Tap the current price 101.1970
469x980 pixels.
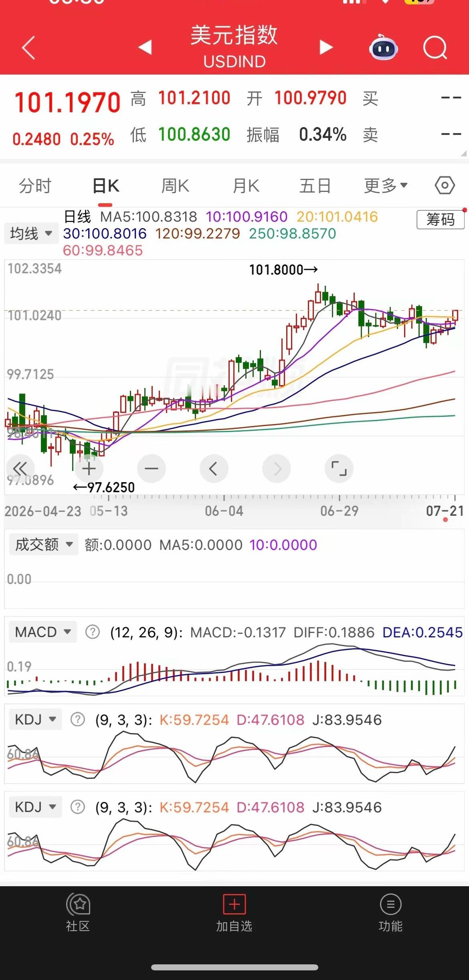click(x=67, y=103)
